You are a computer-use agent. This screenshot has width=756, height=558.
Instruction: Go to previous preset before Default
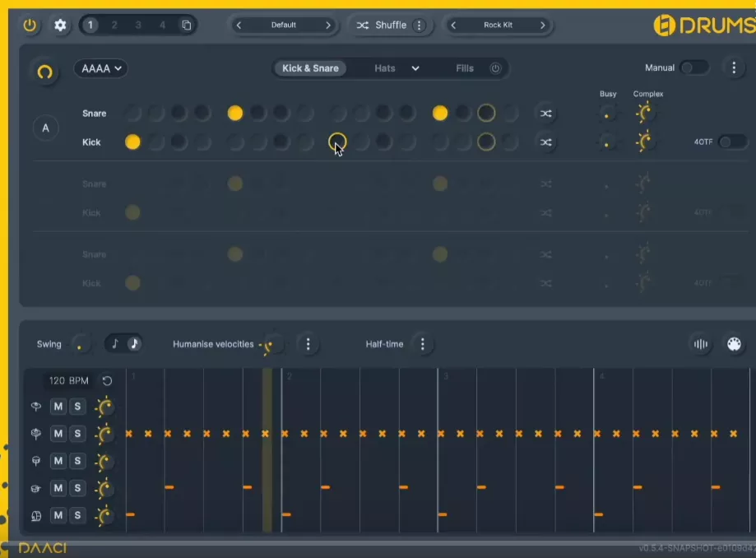pos(239,25)
